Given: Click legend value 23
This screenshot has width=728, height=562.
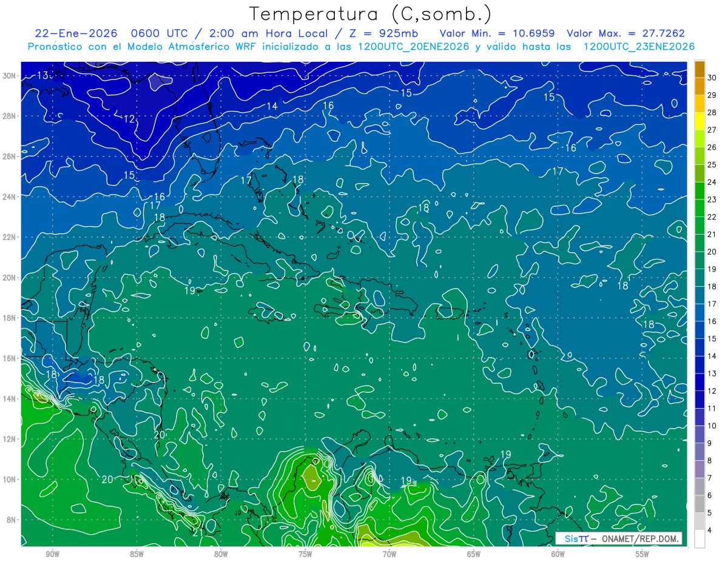Looking at the screenshot, I should click(x=712, y=199).
